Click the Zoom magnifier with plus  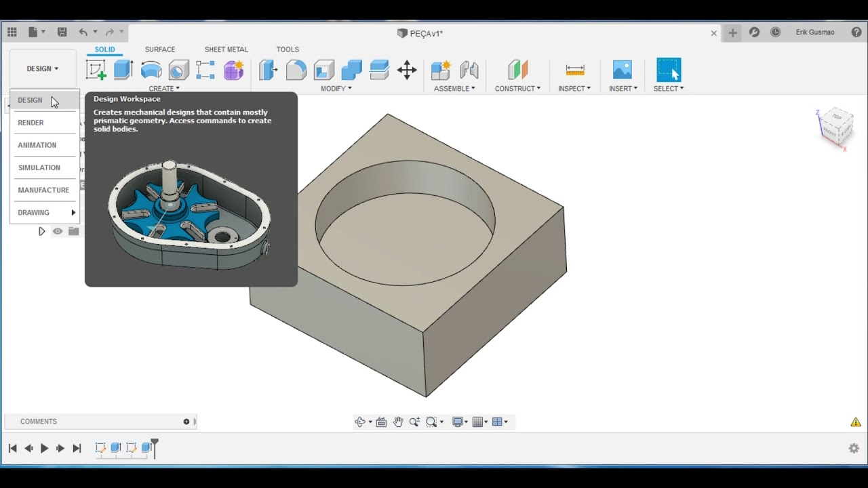click(414, 422)
